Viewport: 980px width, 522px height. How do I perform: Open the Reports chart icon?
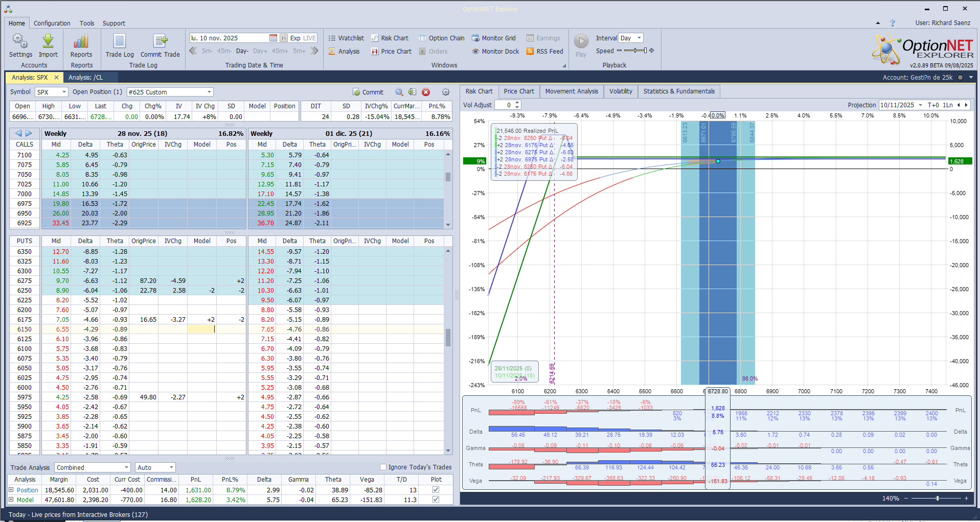point(81,45)
